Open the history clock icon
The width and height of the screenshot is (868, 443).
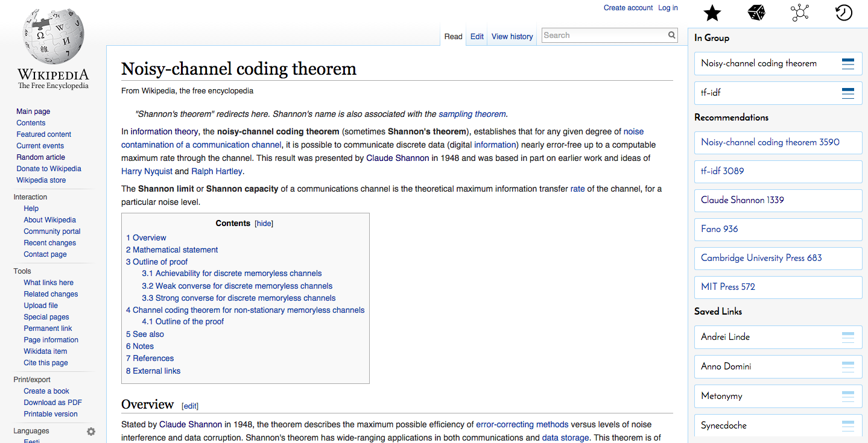click(x=844, y=12)
